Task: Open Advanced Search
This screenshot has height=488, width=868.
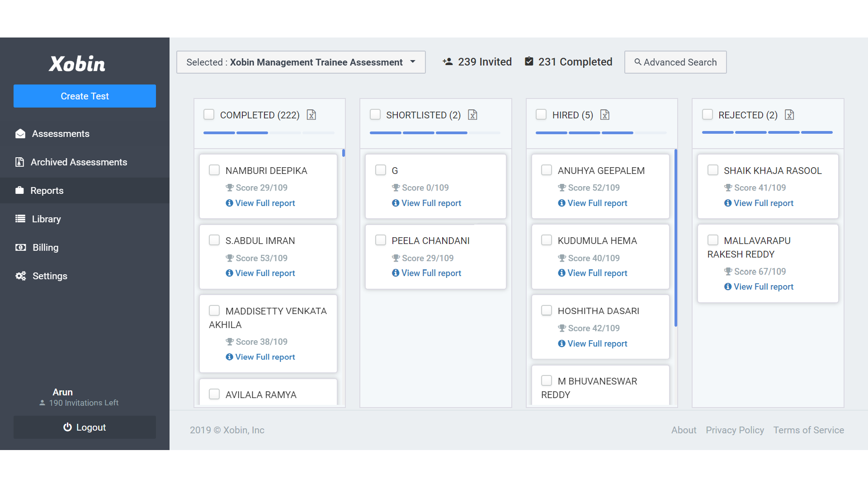Action: click(x=675, y=62)
